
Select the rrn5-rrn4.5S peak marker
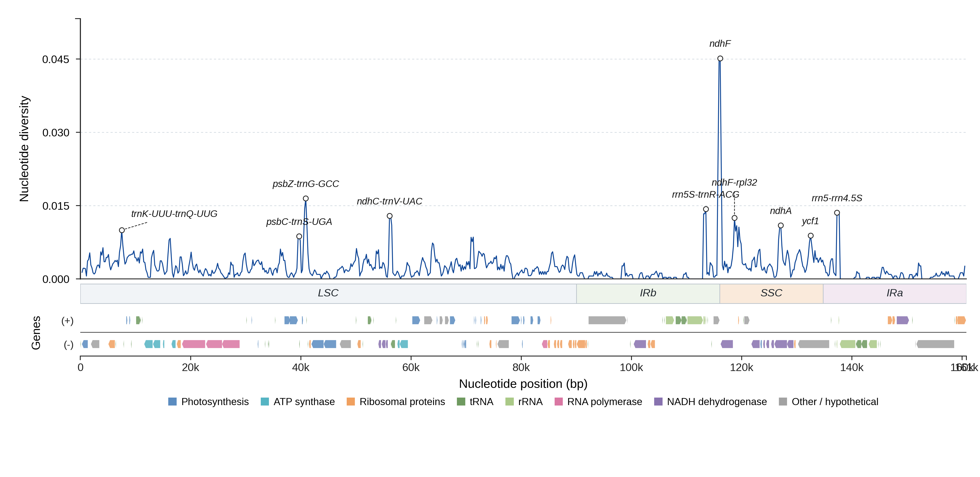(x=837, y=213)
